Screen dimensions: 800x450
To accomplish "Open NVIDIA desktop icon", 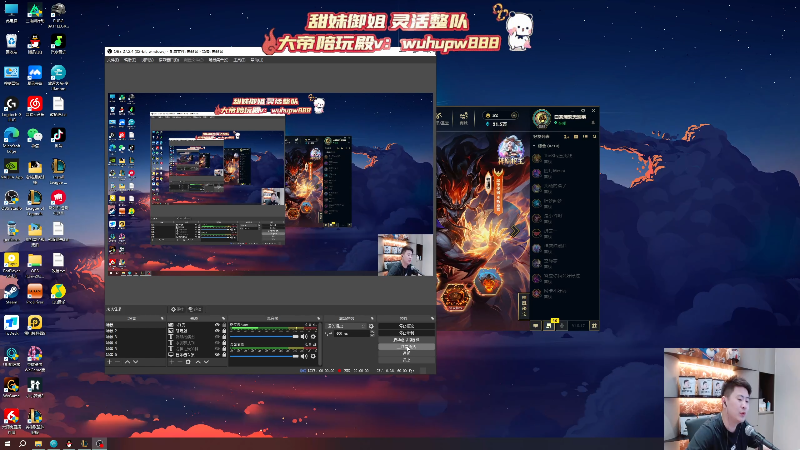I will (x=11, y=167).
